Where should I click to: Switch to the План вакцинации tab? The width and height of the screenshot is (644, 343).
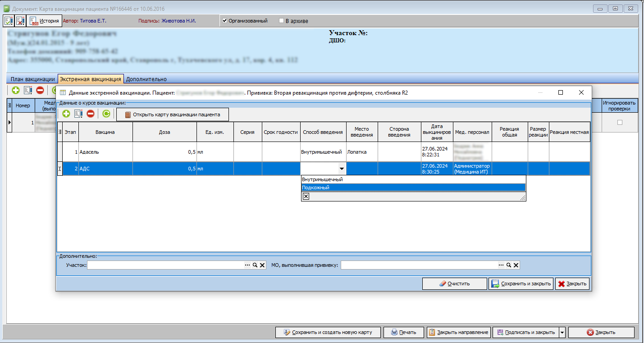pyautogui.click(x=32, y=79)
